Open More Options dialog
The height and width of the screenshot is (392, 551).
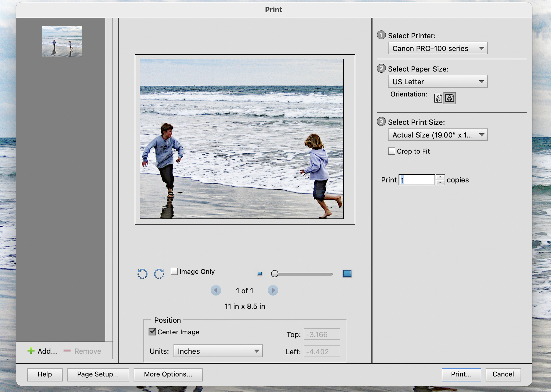(168, 374)
